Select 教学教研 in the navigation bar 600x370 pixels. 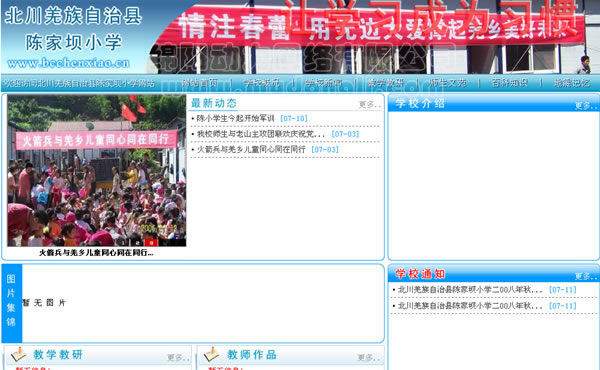(386, 83)
